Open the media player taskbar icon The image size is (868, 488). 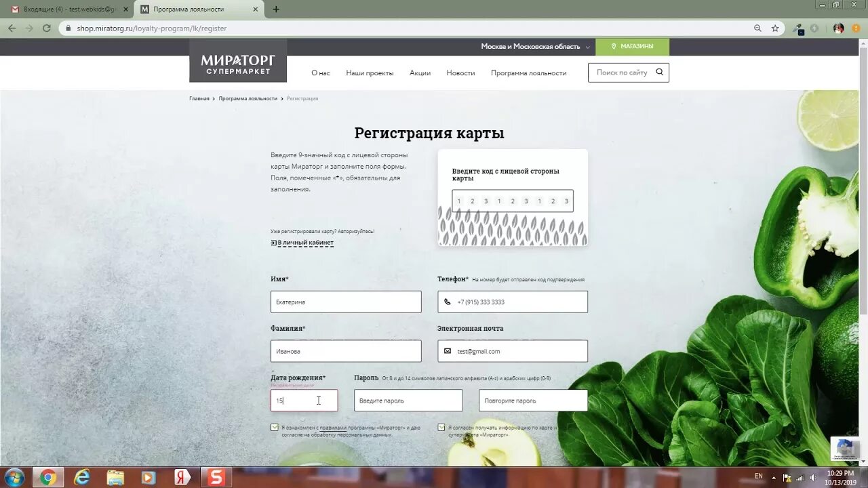tap(149, 477)
